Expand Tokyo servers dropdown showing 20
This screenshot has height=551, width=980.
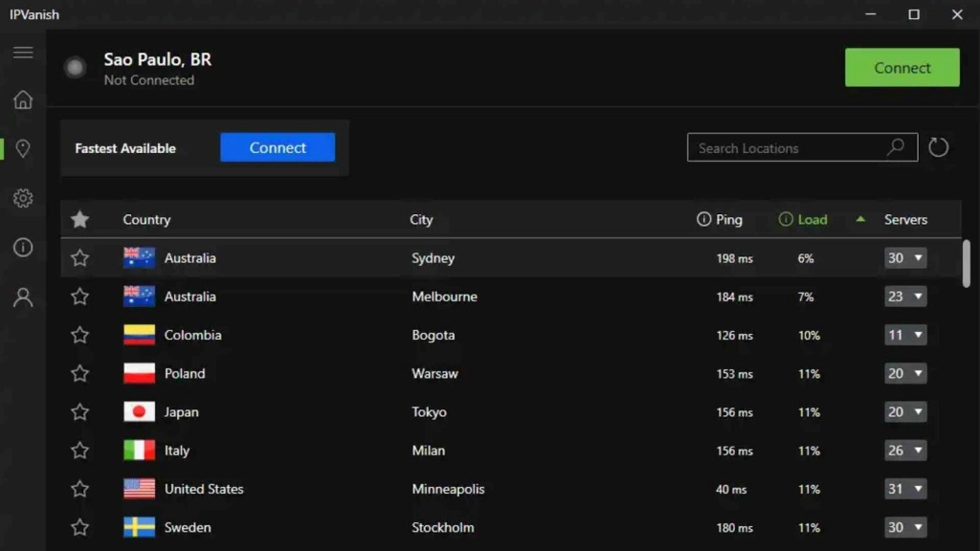tap(905, 412)
